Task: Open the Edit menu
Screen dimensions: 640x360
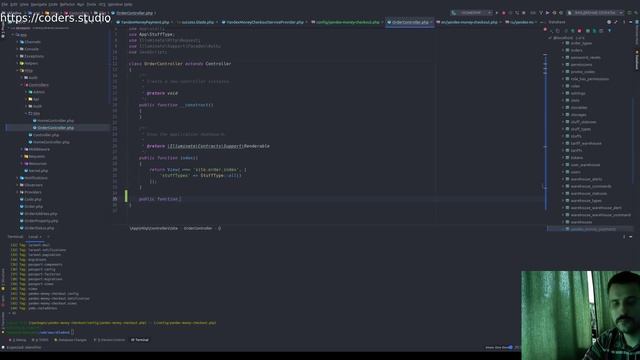Action: [x=13, y=4]
